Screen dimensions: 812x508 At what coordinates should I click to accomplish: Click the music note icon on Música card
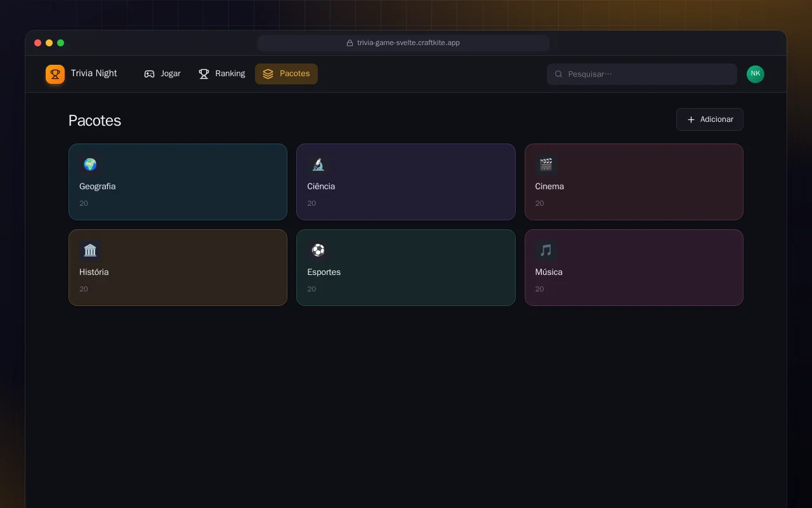click(546, 250)
